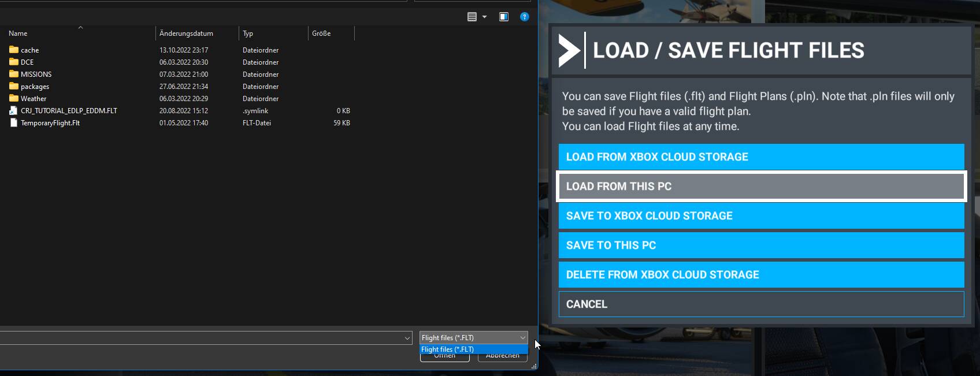980x376 pixels.
Task: Choose highlighted Flight files (*.FLT) list option
Action: pos(473,349)
